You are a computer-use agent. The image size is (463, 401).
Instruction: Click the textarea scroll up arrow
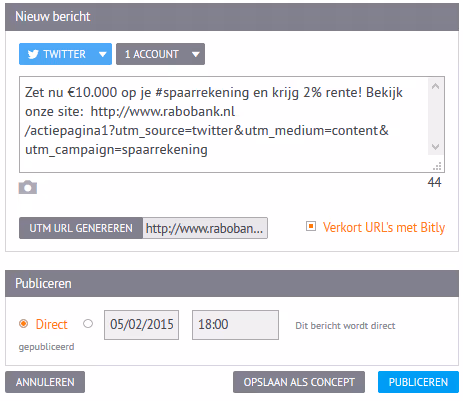pyautogui.click(x=435, y=86)
